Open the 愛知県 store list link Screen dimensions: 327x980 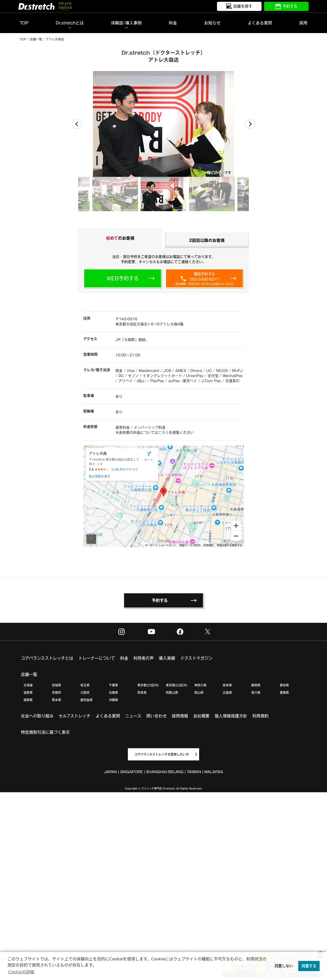[284, 685]
